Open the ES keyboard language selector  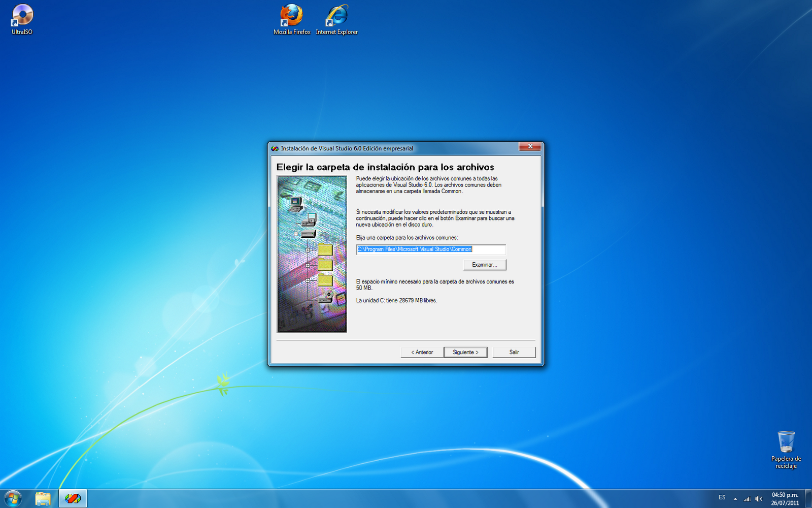pyautogui.click(x=722, y=498)
